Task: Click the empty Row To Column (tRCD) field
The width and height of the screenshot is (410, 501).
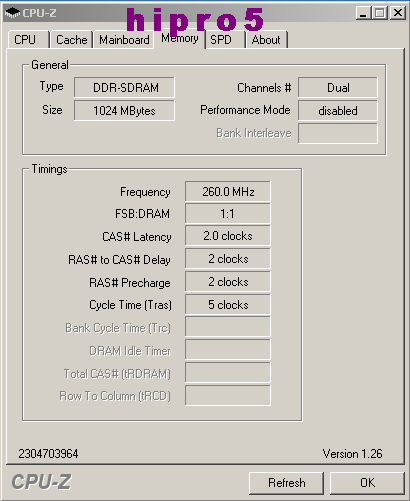Action: (x=228, y=395)
